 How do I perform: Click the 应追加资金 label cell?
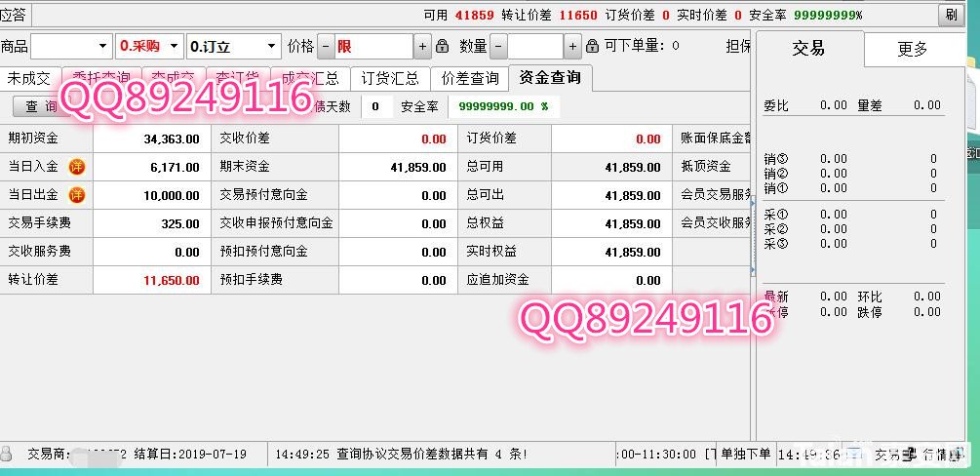click(504, 280)
